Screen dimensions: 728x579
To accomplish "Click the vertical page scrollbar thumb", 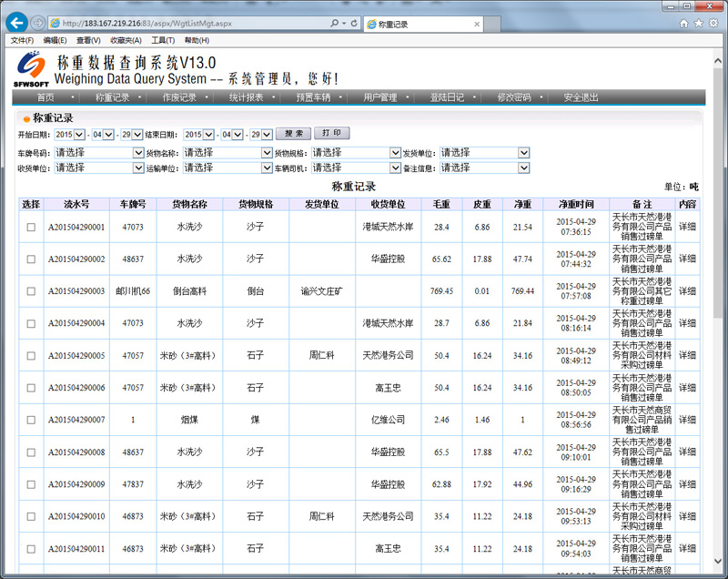I will coord(718,193).
